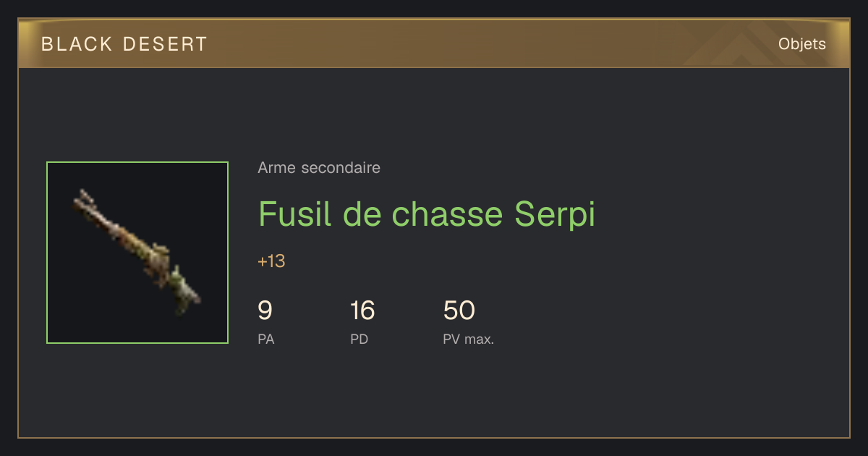Open the BLACK DESERT header title
This screenshot has width=868, height=456.
point(124,44)
